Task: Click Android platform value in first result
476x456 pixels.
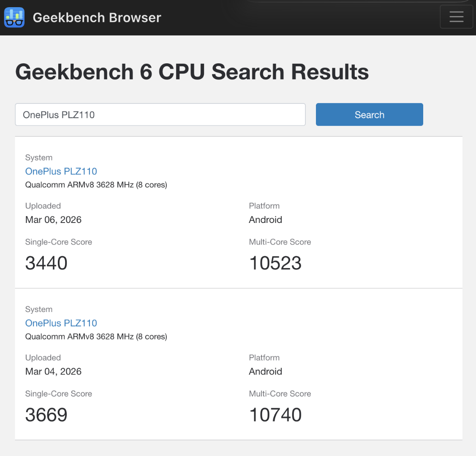Action: [x=265, y=220]
